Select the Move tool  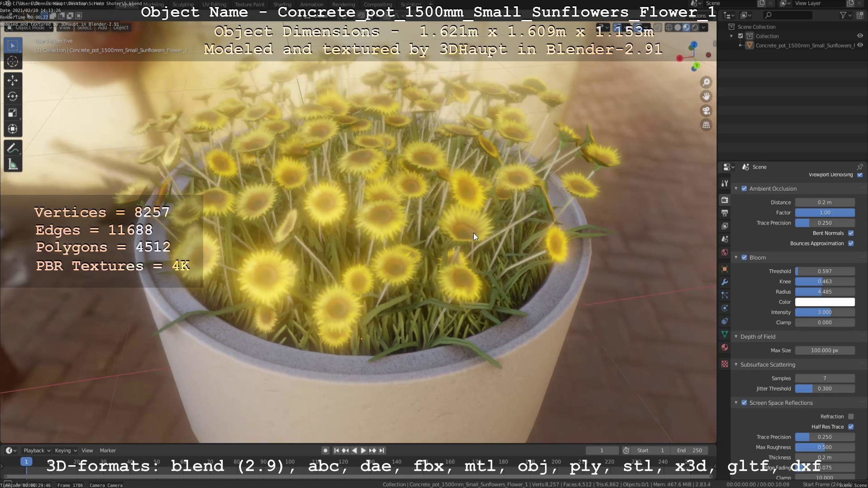(x=13, y=80)
